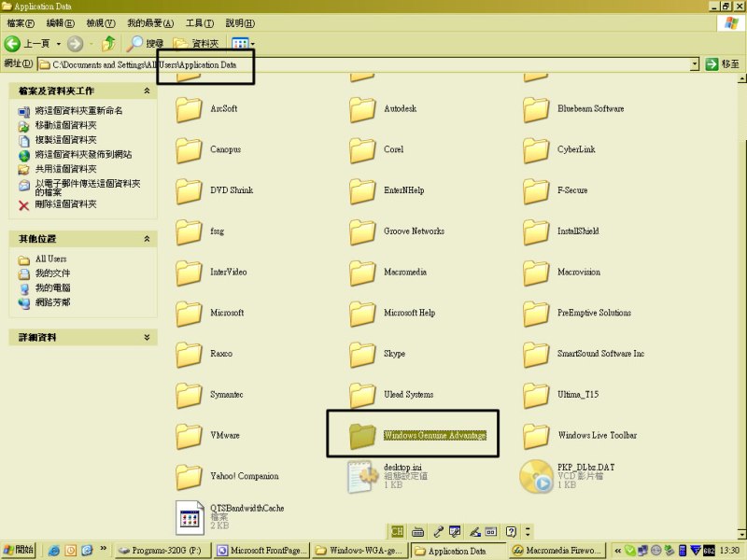747x560 pixels.
Task: Select the CyberLink folder icon
Action: pyautogui.click(x=536, y=150)
